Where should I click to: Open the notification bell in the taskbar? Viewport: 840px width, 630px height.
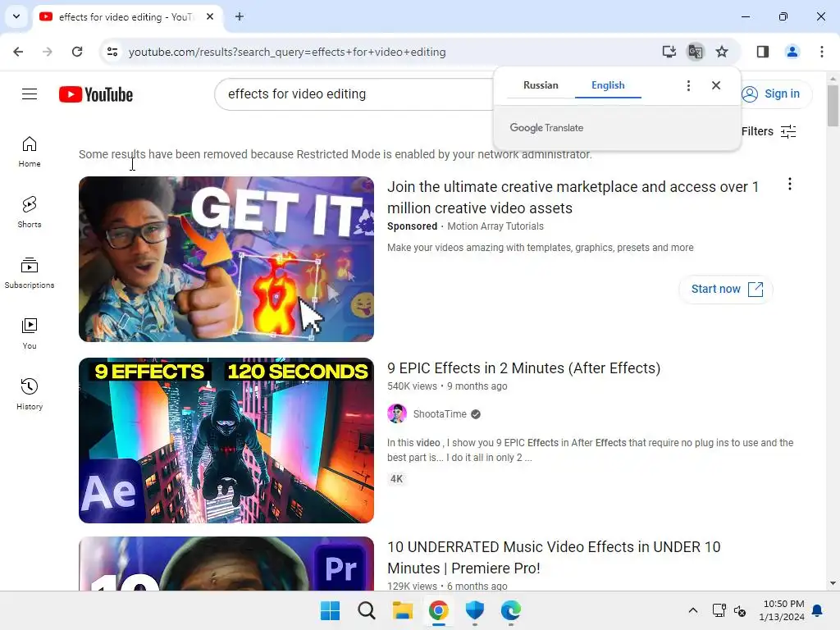(818, 610)
